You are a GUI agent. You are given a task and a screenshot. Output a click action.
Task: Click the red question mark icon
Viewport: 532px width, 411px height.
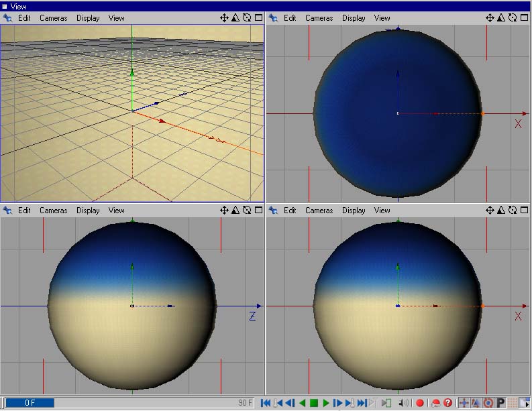point(447,403)
